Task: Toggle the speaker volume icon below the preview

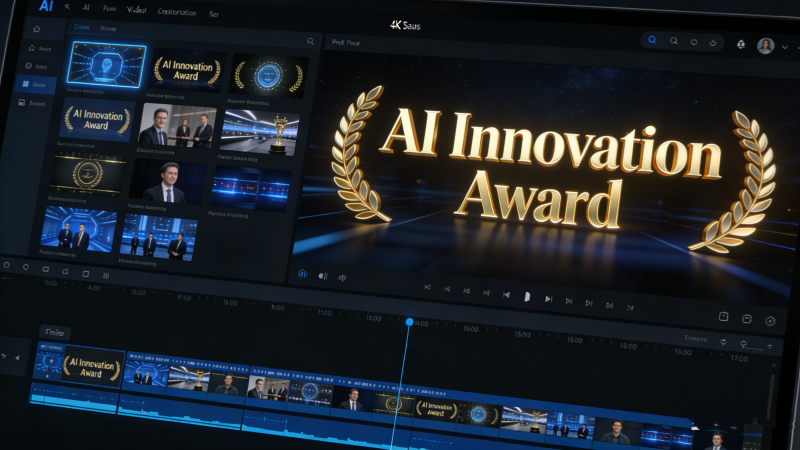Action: click(341, 277)
